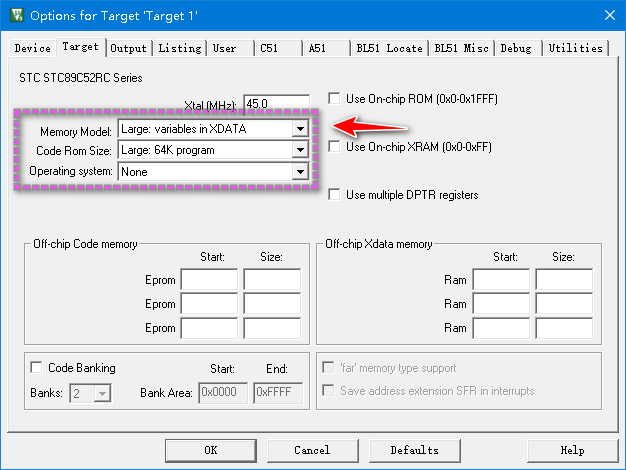Click third Ram Start field

click(x=501, y=328)
